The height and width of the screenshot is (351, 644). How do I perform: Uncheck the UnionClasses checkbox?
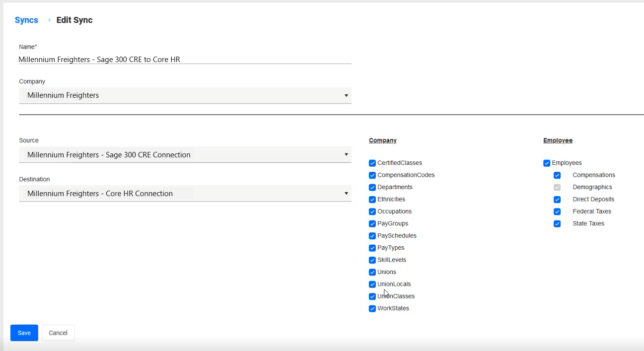(x=372, y=296)
